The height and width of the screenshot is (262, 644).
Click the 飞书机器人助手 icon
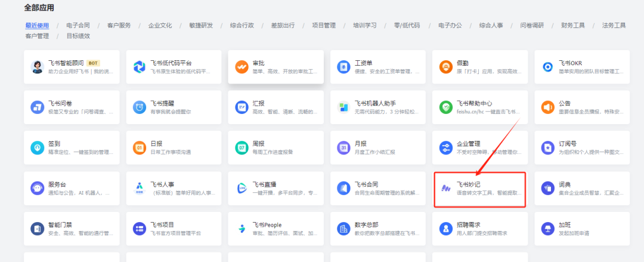tap(343, 107)
